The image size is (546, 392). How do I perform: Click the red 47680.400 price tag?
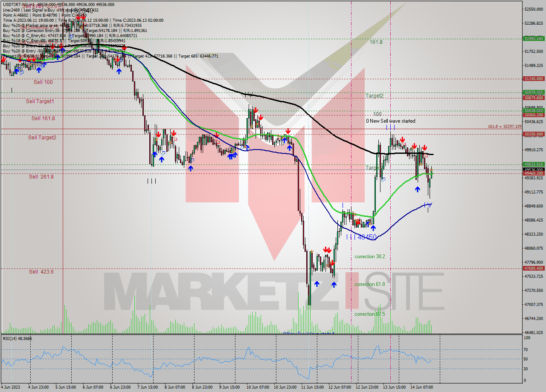(x=534, y=268)
